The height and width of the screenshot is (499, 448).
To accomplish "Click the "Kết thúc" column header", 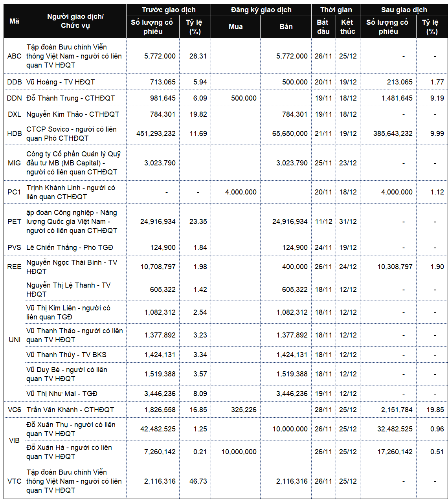I will pyautogui.click(x=347, y=27).
